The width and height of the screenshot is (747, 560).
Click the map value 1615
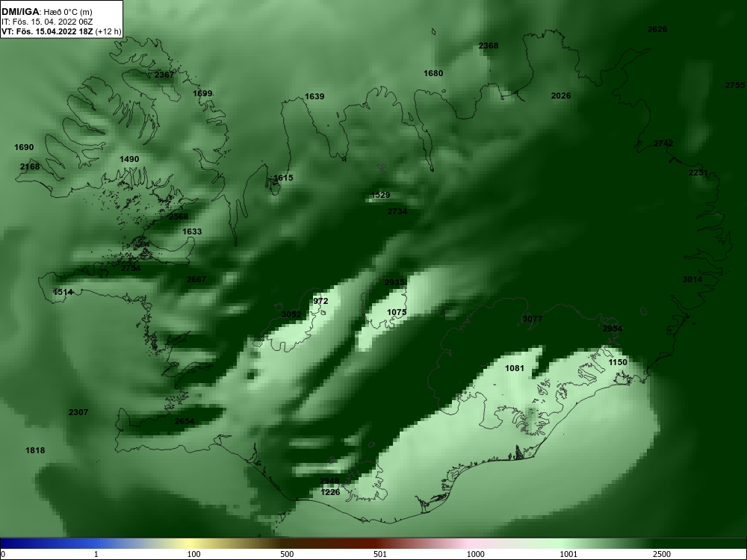(283, 178)
